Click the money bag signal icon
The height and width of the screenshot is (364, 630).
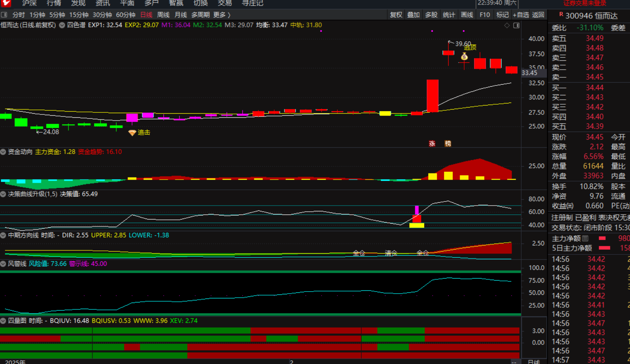[x=464, y=57]
